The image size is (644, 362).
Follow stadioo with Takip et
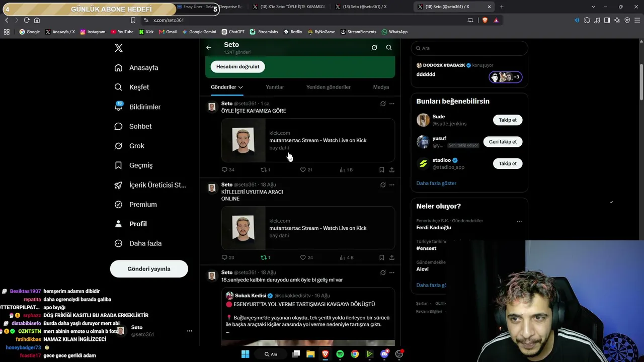pyautogui.click(x=508, y=163)
